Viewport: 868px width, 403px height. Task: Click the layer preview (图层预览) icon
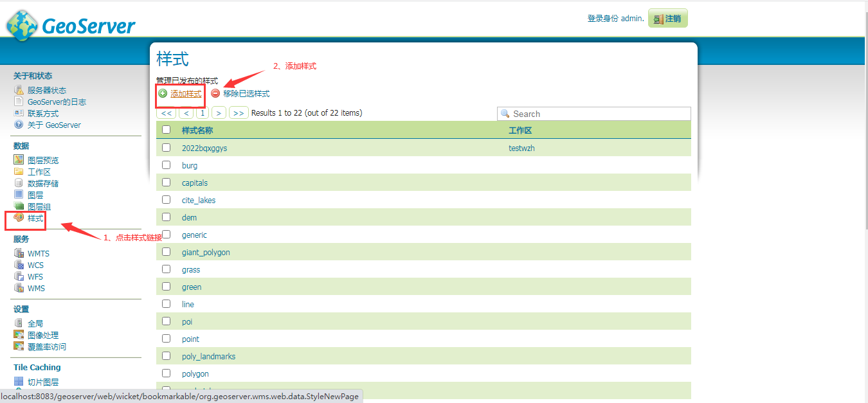point(19,160)
